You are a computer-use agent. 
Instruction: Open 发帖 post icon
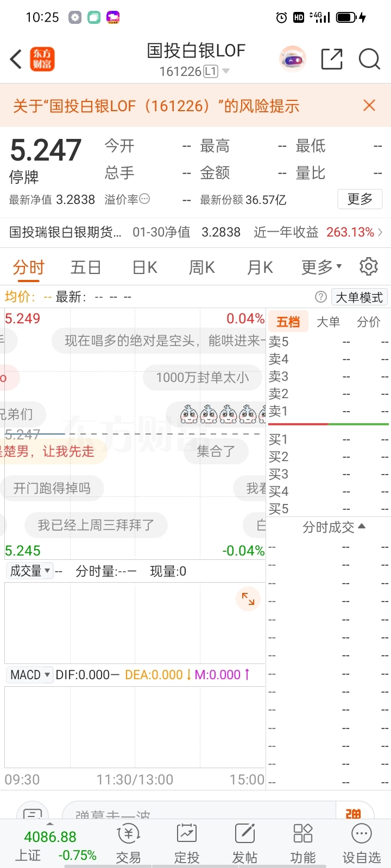pyautogui.click(x=245, y=844)
